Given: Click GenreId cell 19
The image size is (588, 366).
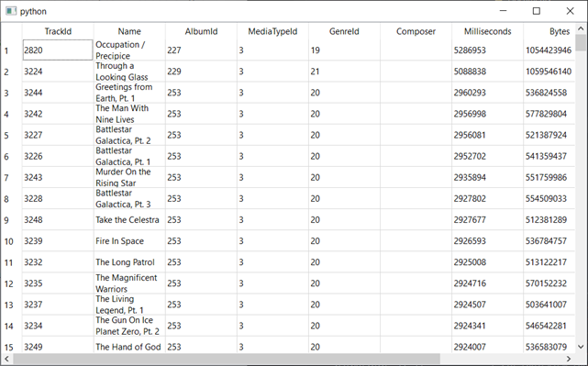Looking at the screenshot, I should [345, 50].
